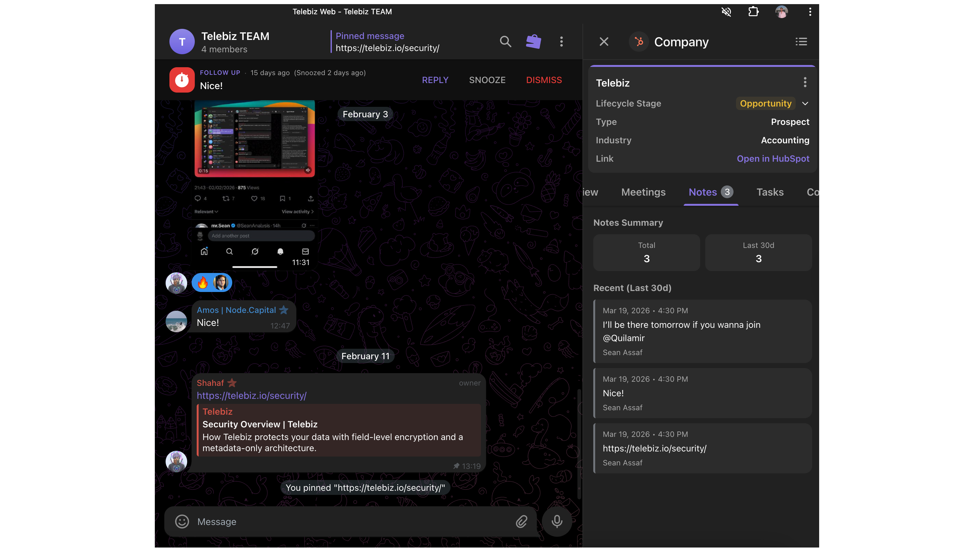
Task: Open the chat search magnifier icon
Action: (x=505, y=42)
